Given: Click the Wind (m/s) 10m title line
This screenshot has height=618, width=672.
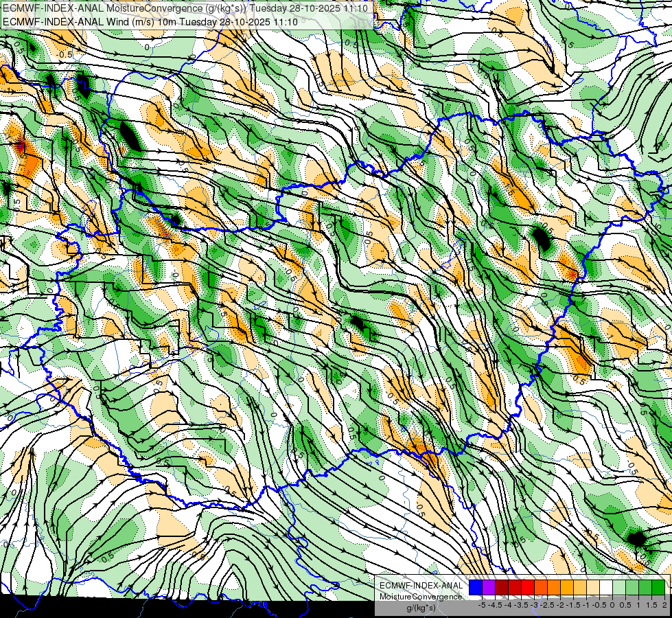Looking at the screenshot, I should tap(150, 21).
